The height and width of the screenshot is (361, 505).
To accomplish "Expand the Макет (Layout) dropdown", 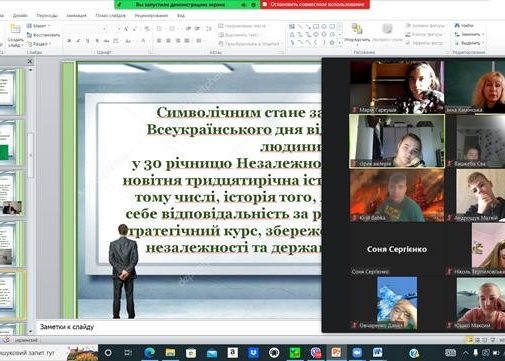I will (x=38, y=26).
